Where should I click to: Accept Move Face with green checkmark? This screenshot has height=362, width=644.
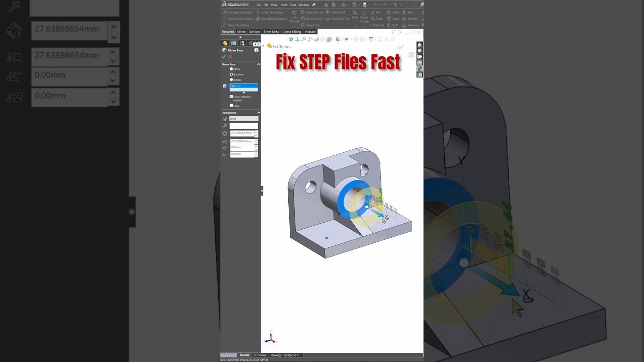click(223, 57)
